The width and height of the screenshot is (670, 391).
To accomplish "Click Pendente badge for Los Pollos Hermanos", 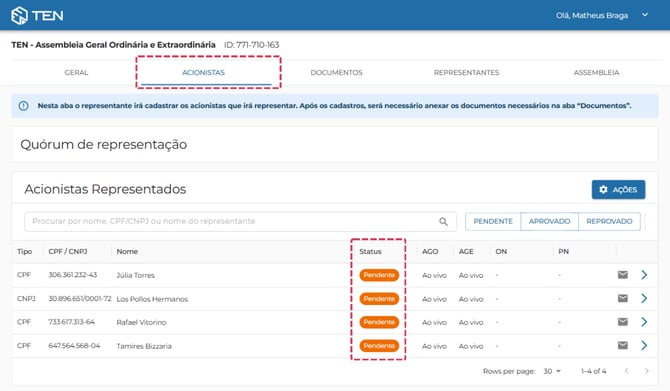I will pyautogui.click(x=379, y=299).
